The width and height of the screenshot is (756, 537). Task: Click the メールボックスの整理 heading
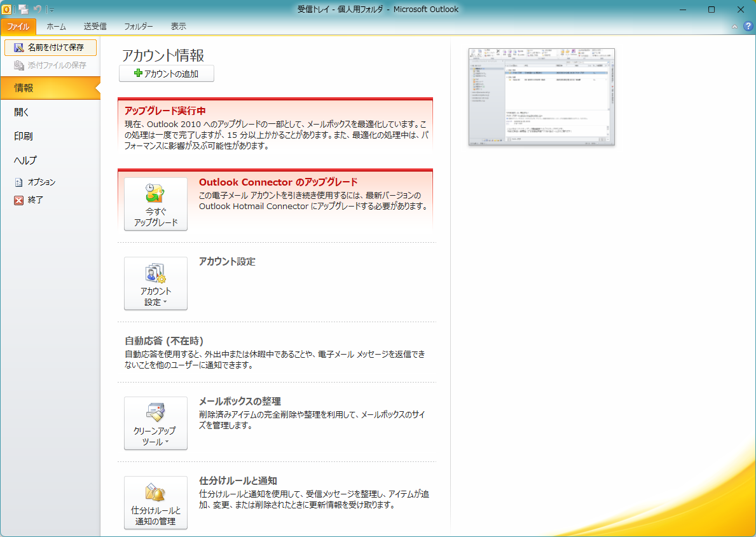(240, 402)
